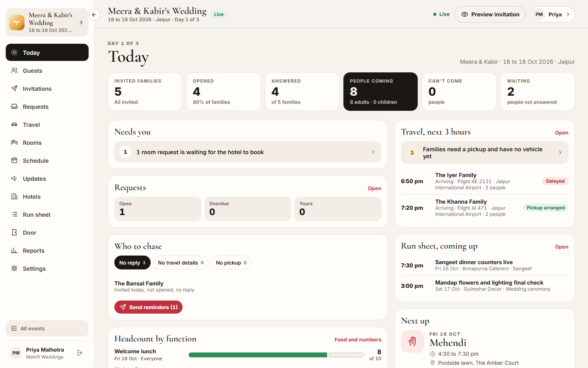Switch to the Run sheet page
This screenshot has width=588, height=368.
tap(47, 214)
